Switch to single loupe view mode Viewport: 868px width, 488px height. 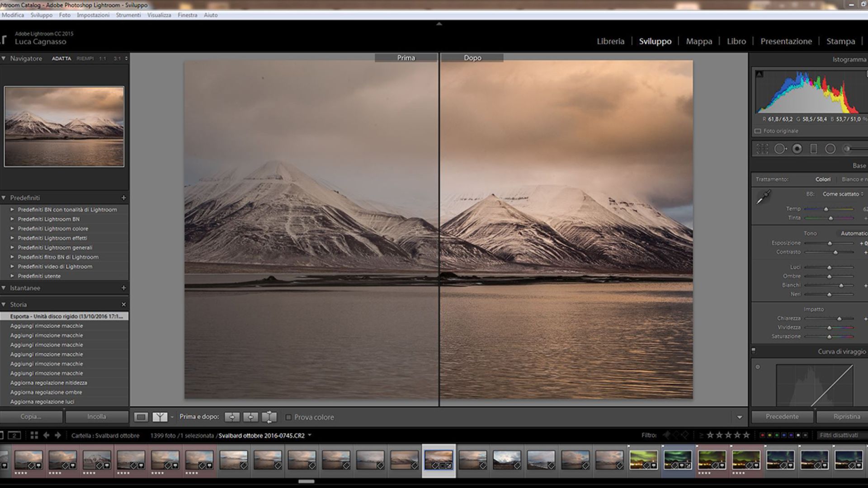(x=141, y=417)
